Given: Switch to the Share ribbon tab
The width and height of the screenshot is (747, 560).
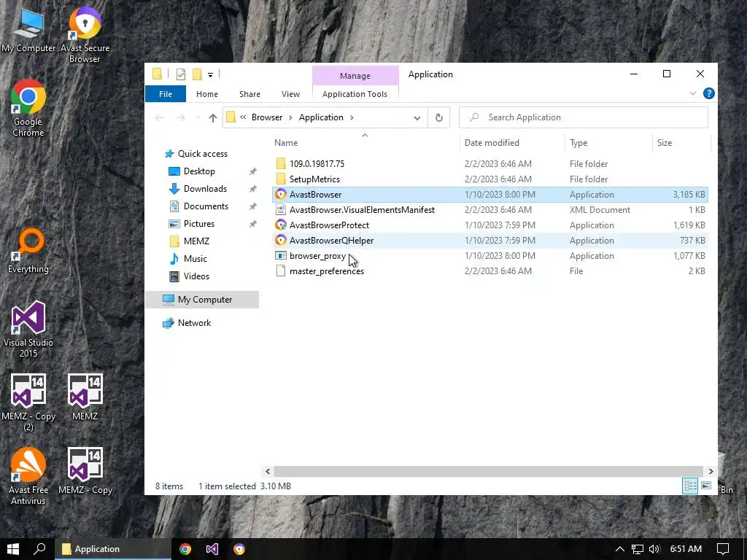Looking at the screenshot, I should coord(249,94).
